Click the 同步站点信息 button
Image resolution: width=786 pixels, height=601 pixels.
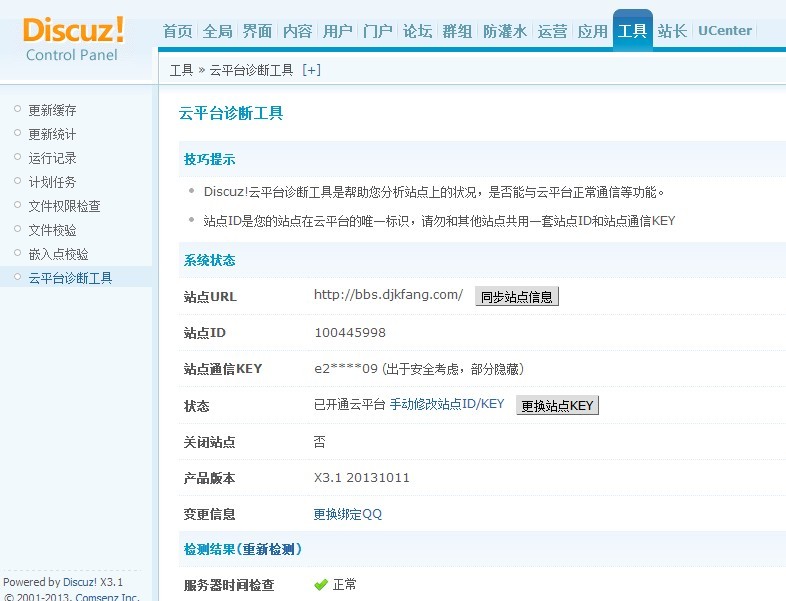(x=517, y=296)
